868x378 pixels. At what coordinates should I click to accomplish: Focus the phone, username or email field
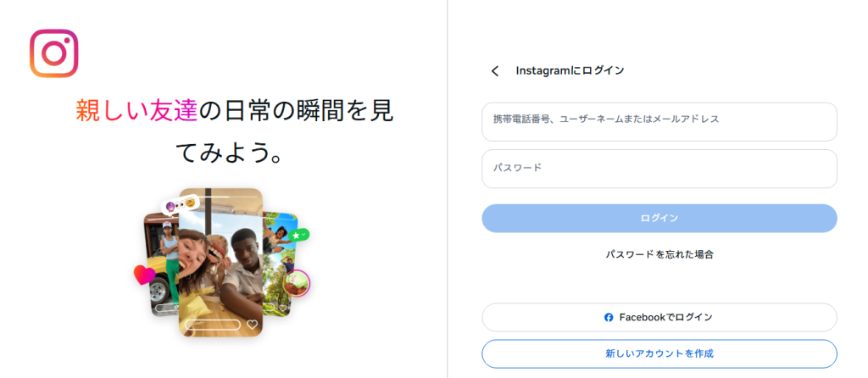click(x=659, y=121)
